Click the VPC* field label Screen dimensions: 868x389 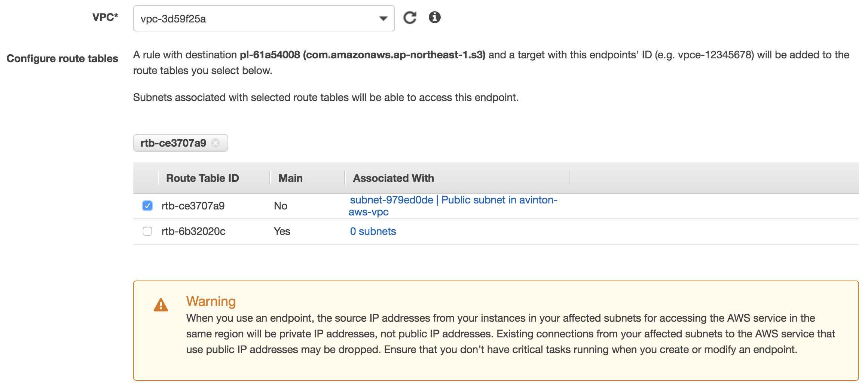105,17
